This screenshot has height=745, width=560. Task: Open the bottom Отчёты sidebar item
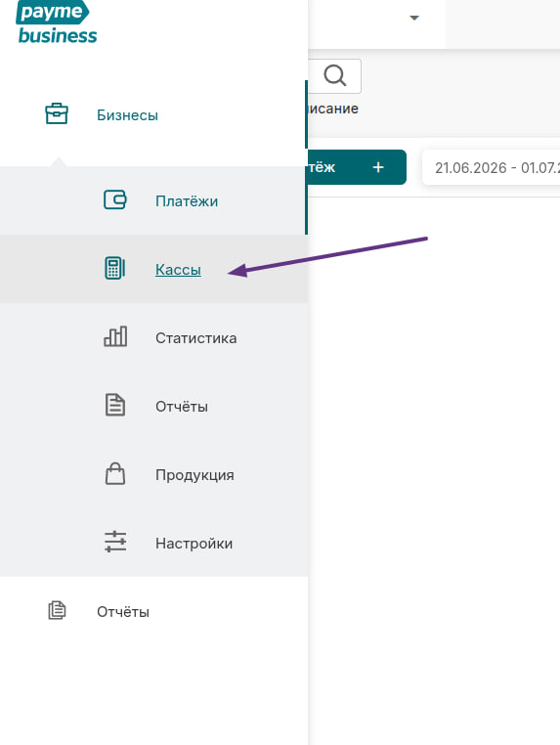pos(153,611)
